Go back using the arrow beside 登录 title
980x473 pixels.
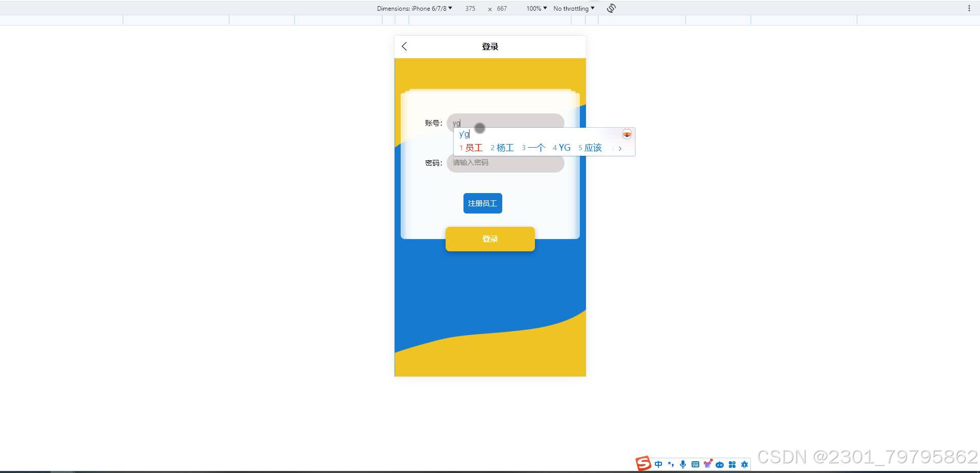tap(404, 46)
